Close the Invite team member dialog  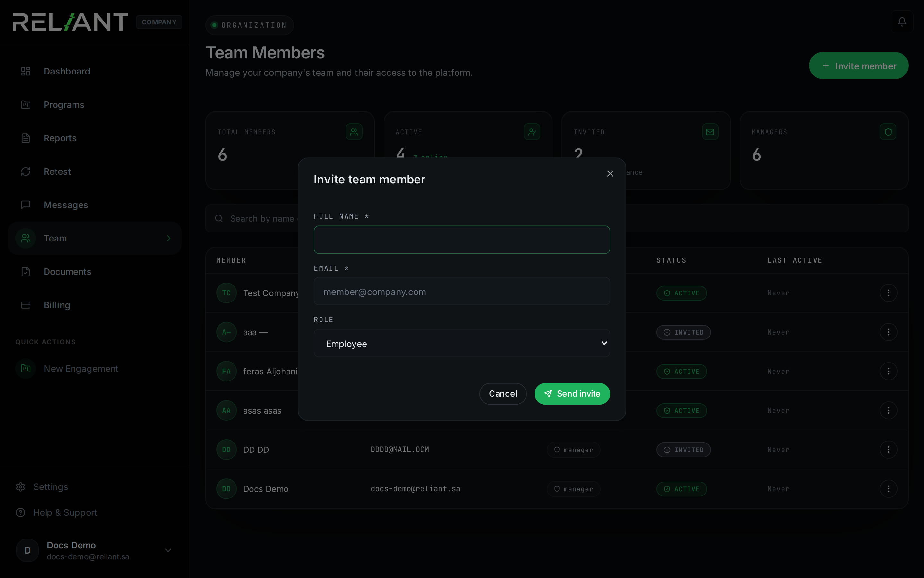610,173
